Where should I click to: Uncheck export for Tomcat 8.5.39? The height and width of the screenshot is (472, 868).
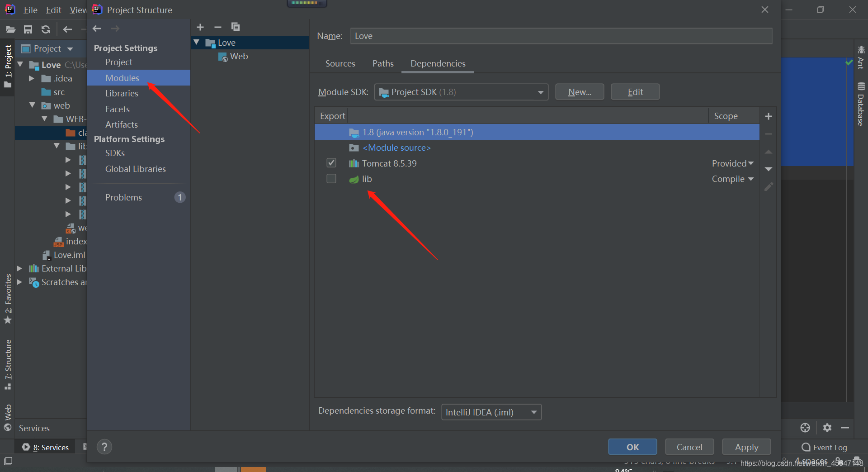coord(331,163)
